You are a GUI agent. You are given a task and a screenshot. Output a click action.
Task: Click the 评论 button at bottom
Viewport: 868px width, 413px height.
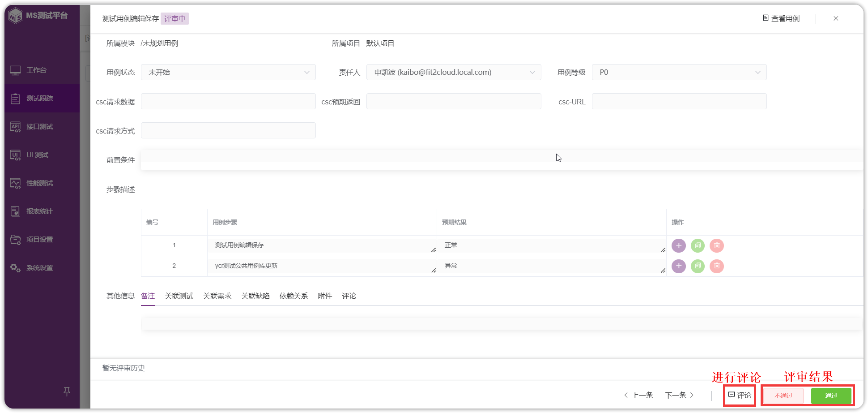pyautogui.click(x=740, y=396)
